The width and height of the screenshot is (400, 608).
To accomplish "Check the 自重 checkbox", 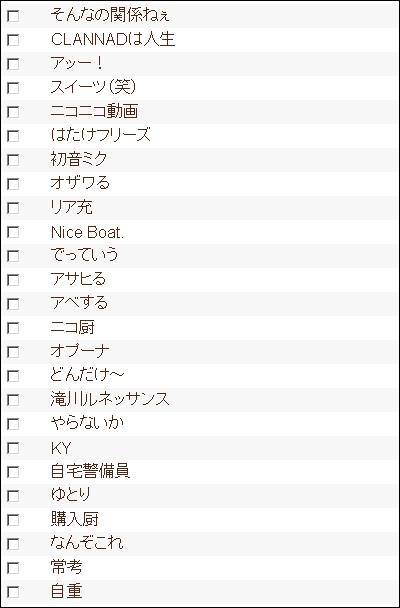I will 13,592.
